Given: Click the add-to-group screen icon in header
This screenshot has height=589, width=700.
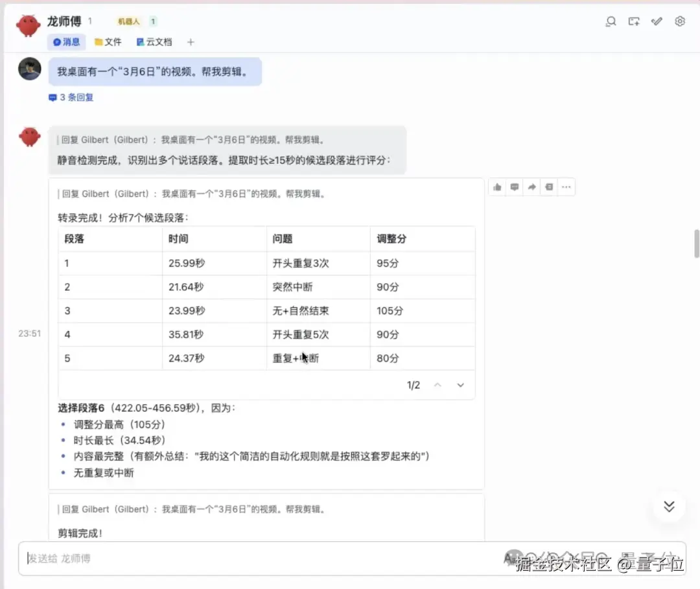Looking at the screenshot, I should [x=634, y=21].
